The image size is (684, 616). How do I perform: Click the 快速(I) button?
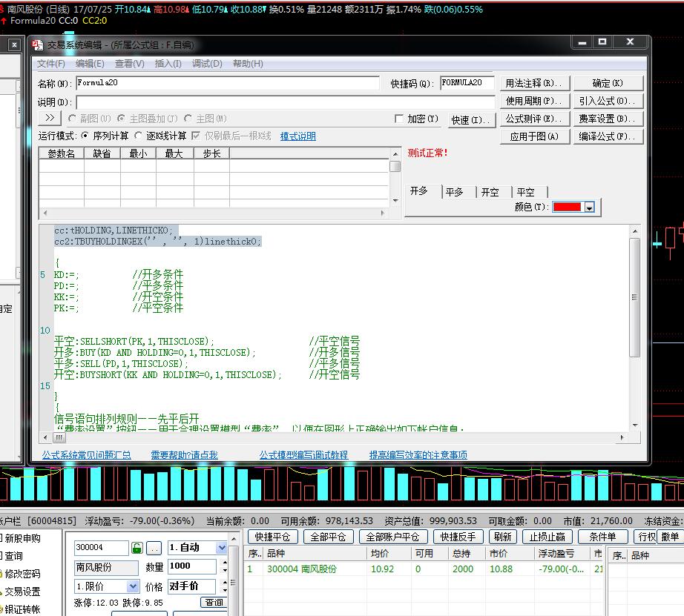[472, 120]
